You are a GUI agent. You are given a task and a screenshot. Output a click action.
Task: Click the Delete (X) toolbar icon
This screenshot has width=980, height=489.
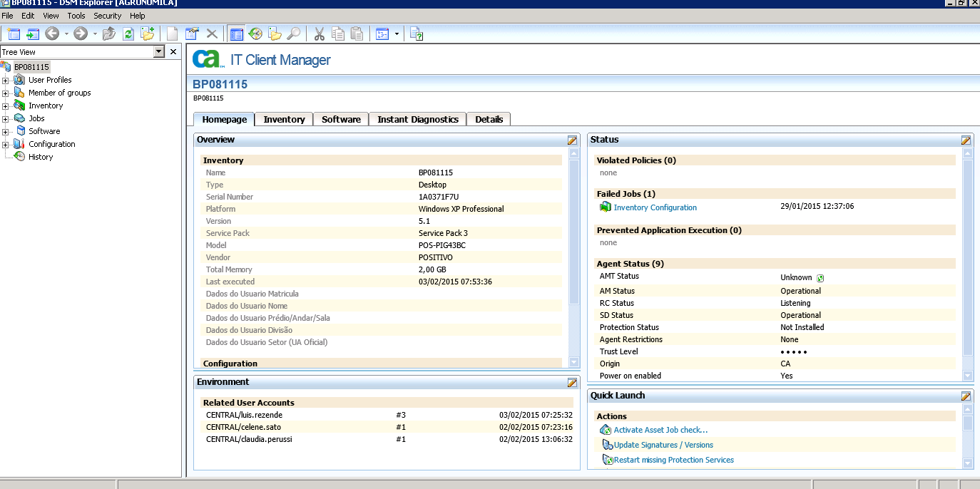[212, 34]
